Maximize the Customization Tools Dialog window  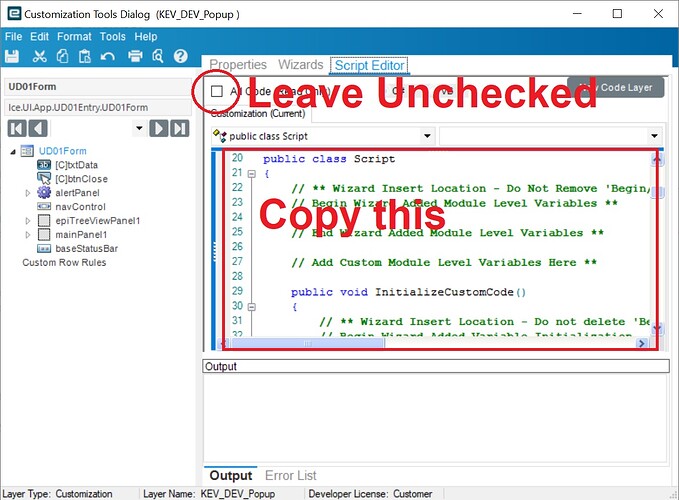click(617, 13)
